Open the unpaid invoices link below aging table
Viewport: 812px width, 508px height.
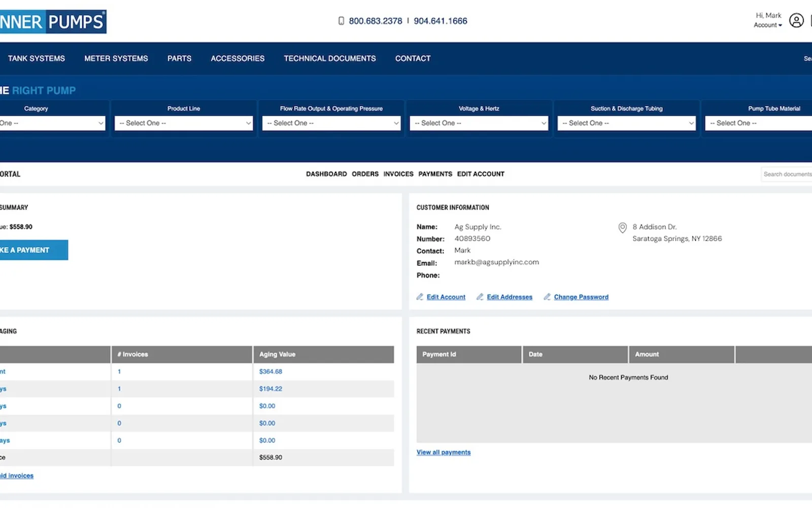17,475
